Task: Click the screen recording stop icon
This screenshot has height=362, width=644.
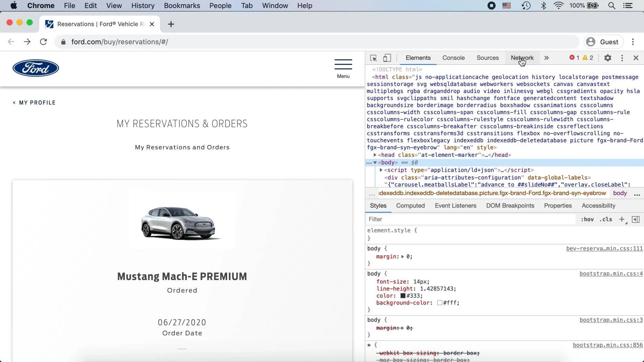Action: [x=491, y=5]
